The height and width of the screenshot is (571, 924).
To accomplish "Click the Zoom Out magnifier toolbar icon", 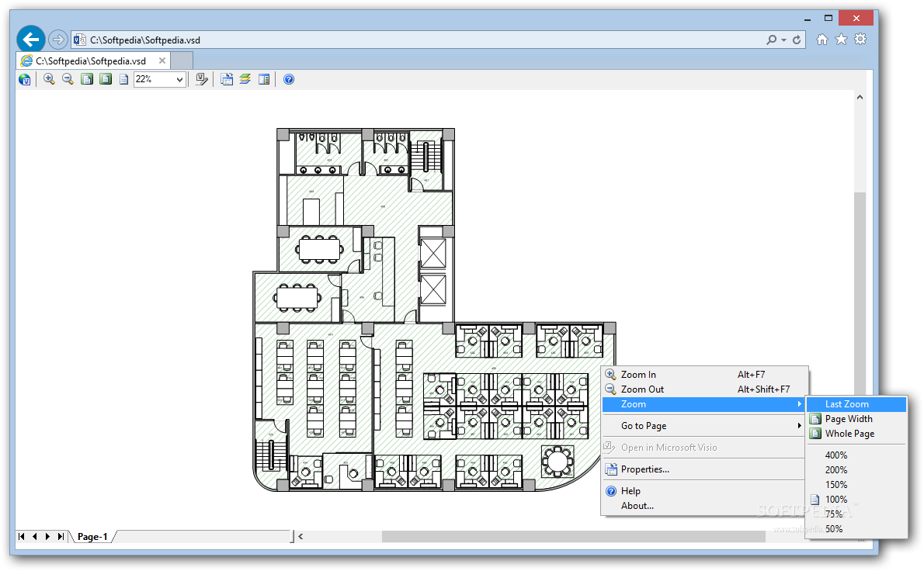I will [x=68, y=79].
